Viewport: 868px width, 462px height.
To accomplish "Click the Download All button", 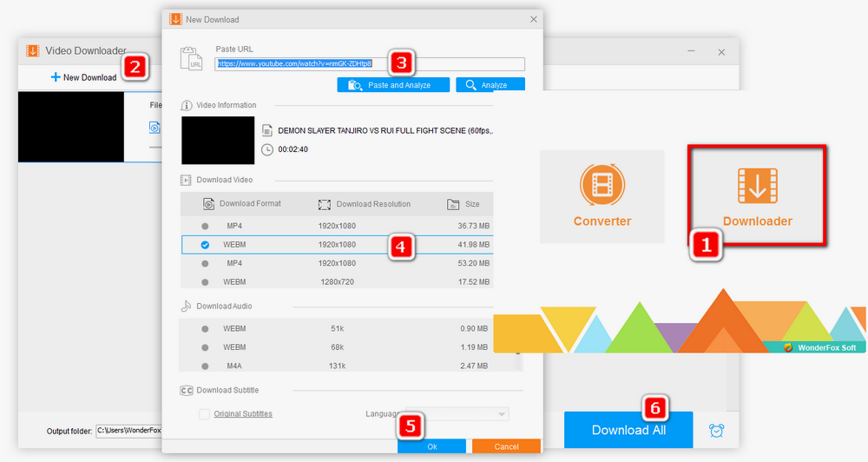I will click(628, 430).
